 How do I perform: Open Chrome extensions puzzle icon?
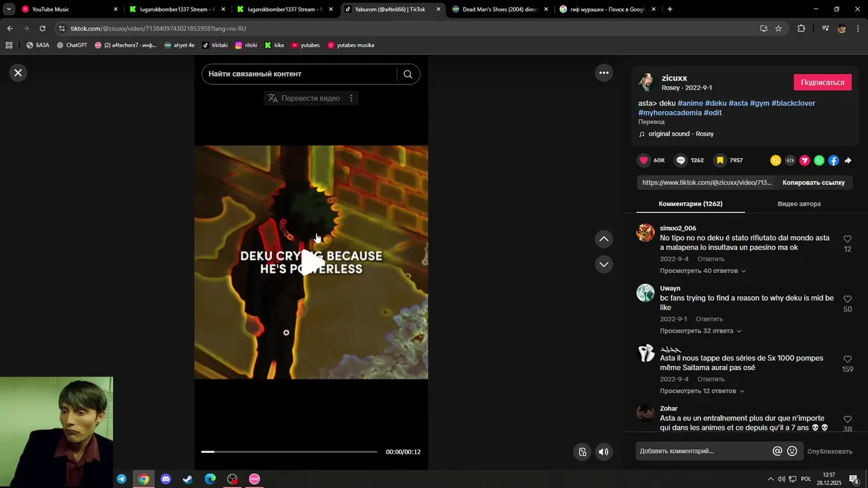coord(801,28)
